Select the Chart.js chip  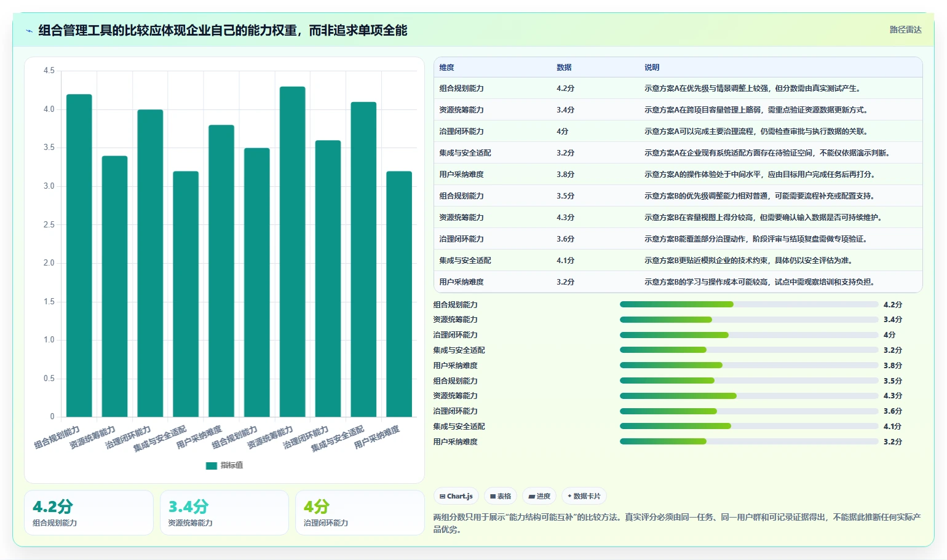pos(456,496)
